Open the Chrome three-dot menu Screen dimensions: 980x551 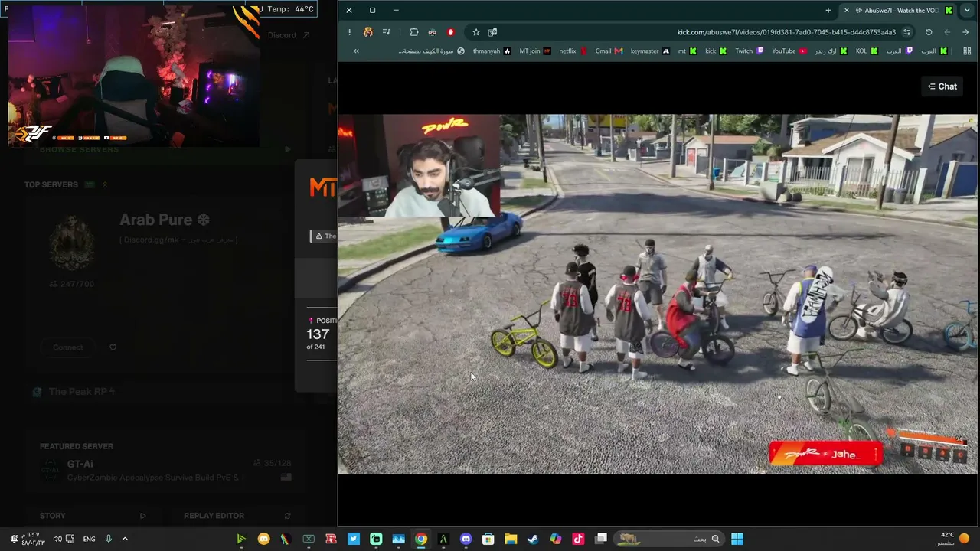[x=349, y=32]
